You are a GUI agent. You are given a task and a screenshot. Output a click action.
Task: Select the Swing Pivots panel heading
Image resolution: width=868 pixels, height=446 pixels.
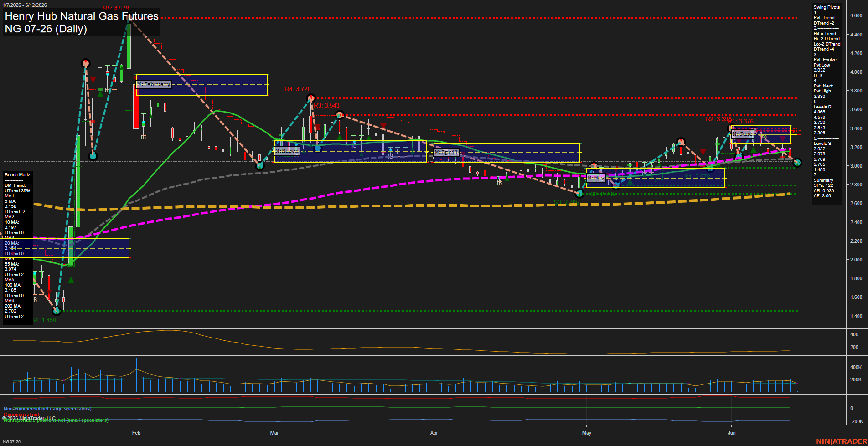coord(827,7)
